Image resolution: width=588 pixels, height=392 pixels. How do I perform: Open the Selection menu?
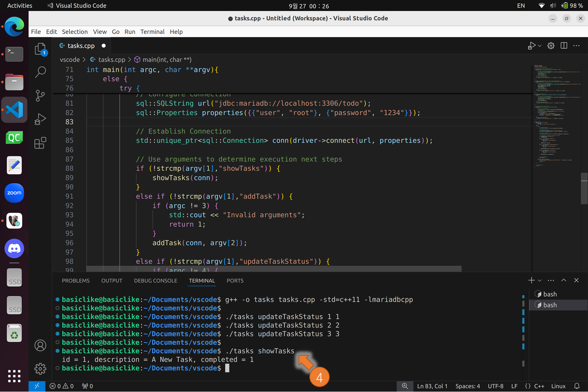click(x=75, y=32)
